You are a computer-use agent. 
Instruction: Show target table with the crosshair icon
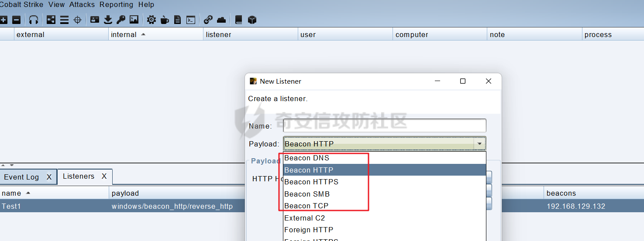pyautogui.click(x=77, y=20)
